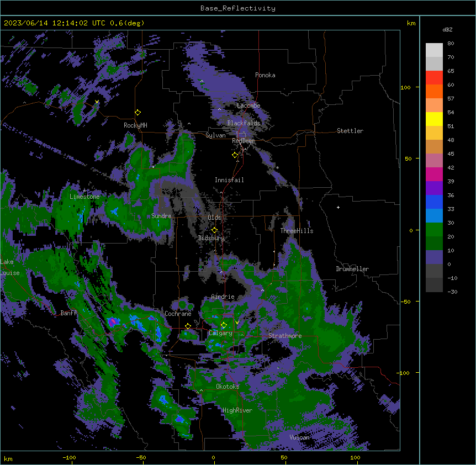Click the white asterisk above Limestone
The width and height of the screenshot is (476, 465).
pos(84,191)
